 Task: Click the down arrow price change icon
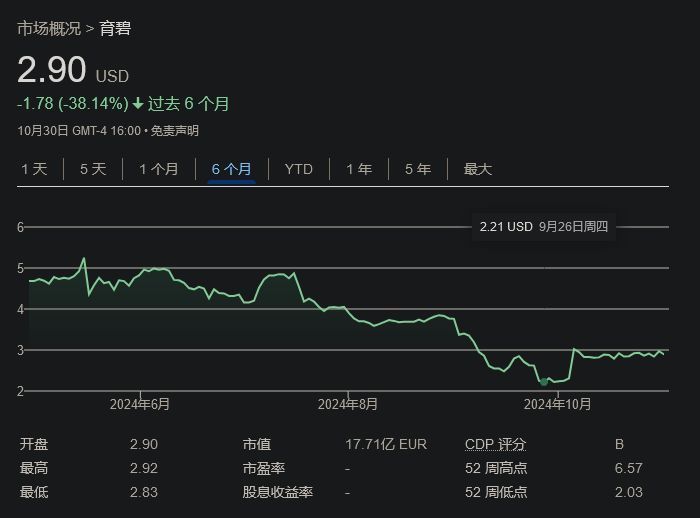(138, 104)
